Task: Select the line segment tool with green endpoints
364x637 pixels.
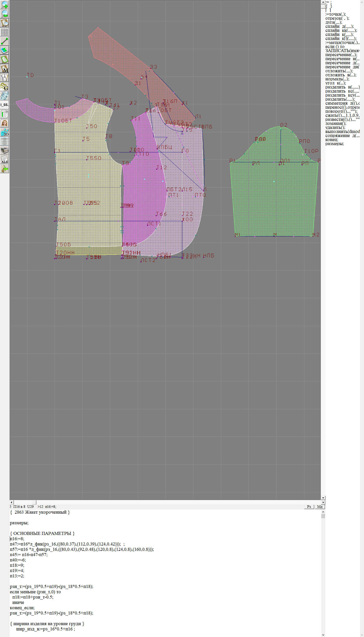Action: (x=5, y=41)
